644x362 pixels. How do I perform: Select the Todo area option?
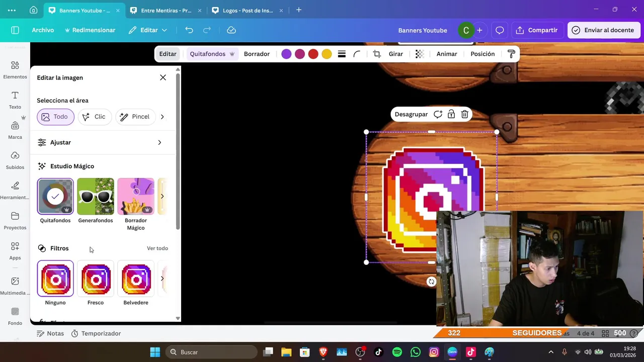click(55, 117)
